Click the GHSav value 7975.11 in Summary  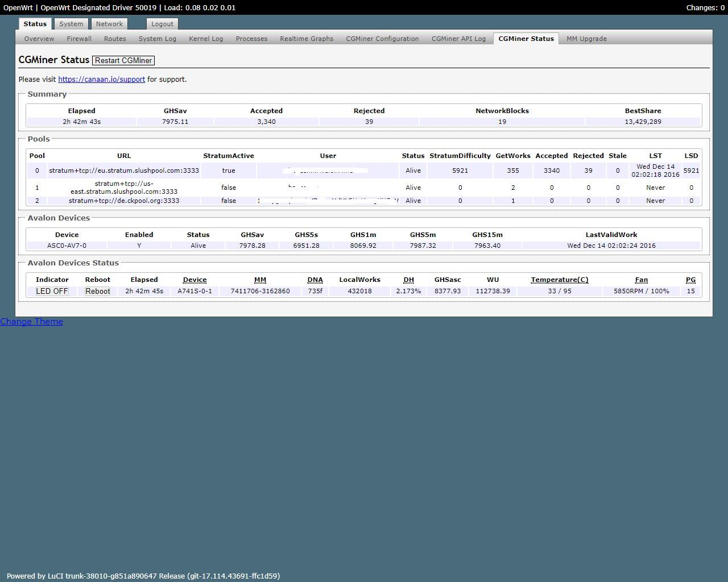175,122
